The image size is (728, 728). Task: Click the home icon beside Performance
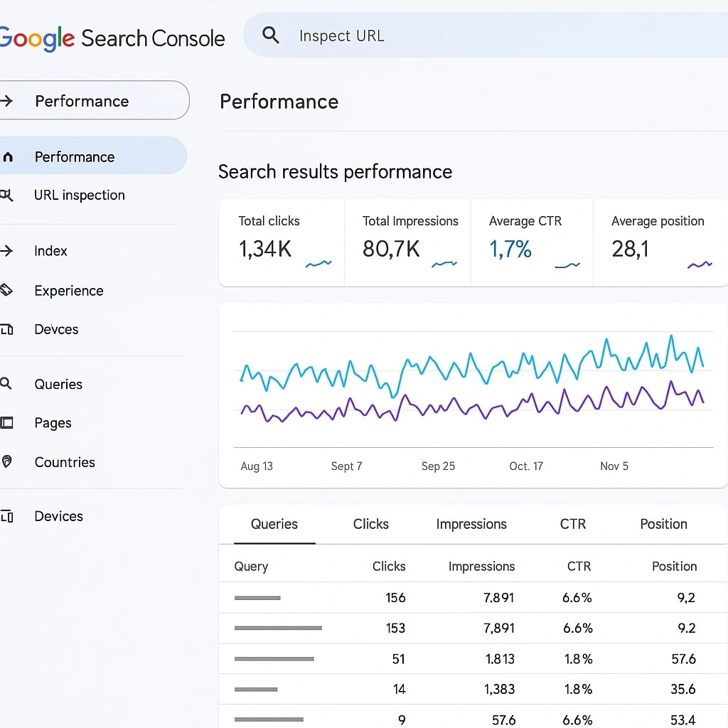point(8,157)
